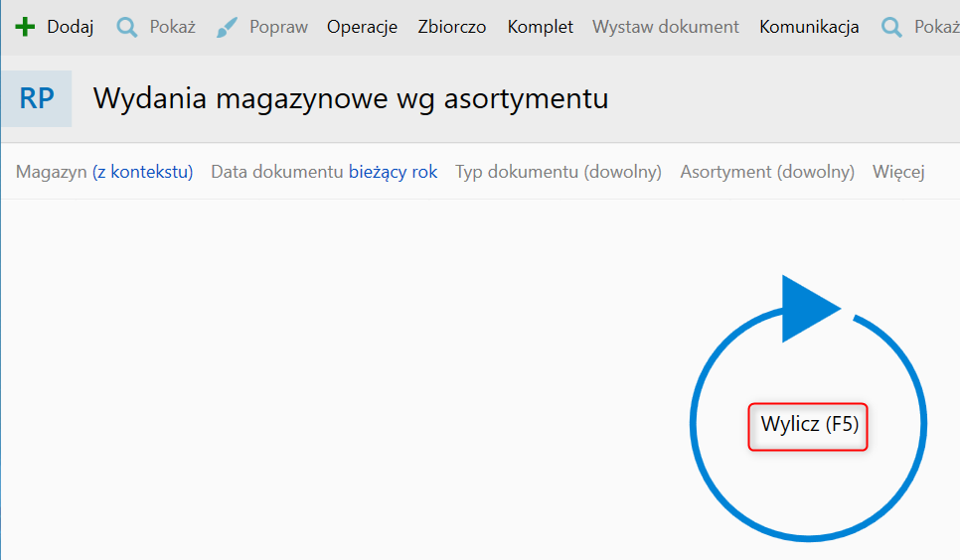
Task: Click the Popraw text label
Action: [x=279, y=27]
